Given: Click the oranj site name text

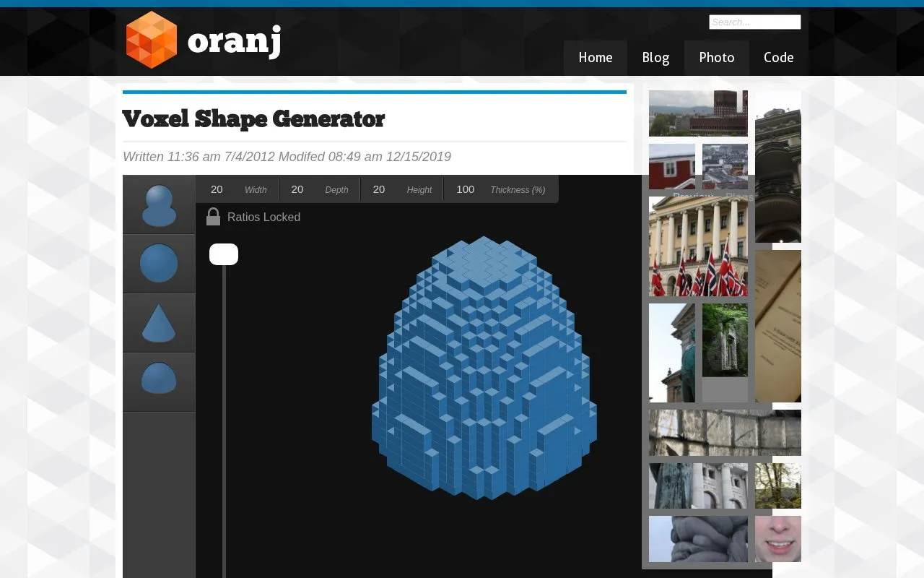Looking at the screenshot, I should pos(234,41).
